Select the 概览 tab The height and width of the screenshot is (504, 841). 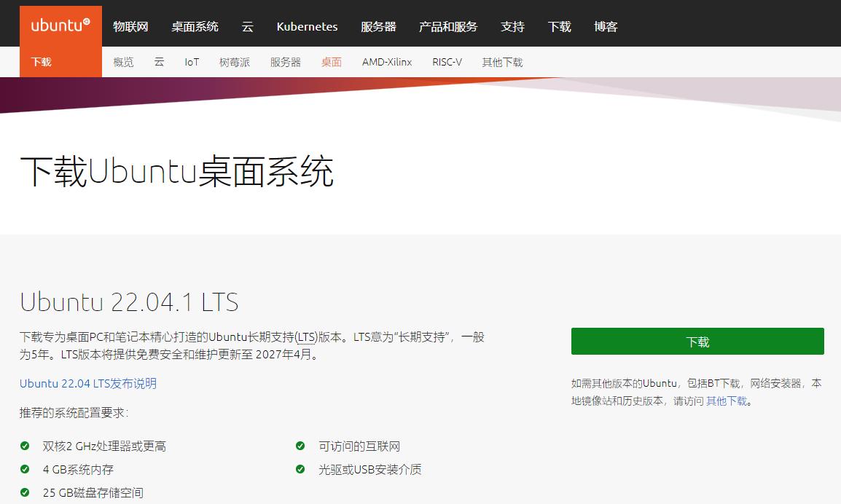coord(122,62)
